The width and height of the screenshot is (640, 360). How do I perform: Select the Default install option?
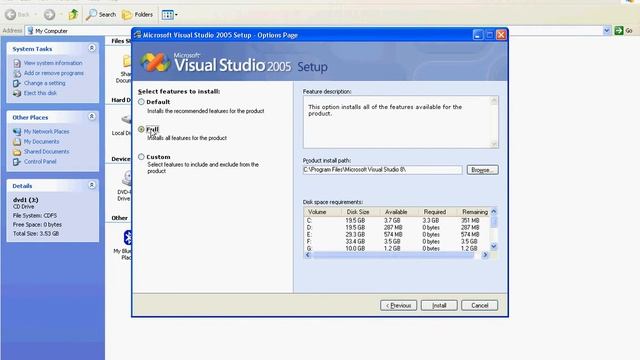[141, 102]
